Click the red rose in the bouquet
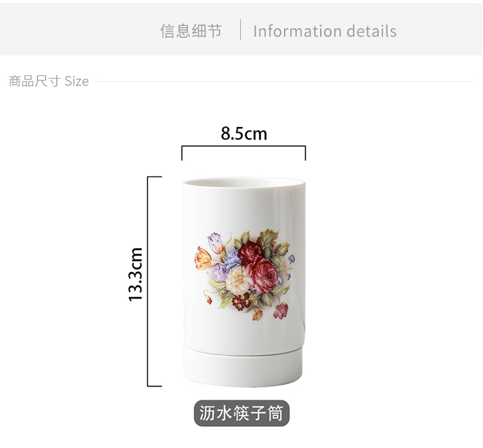Viewport: 483px width, 448px height. (263, 275)
